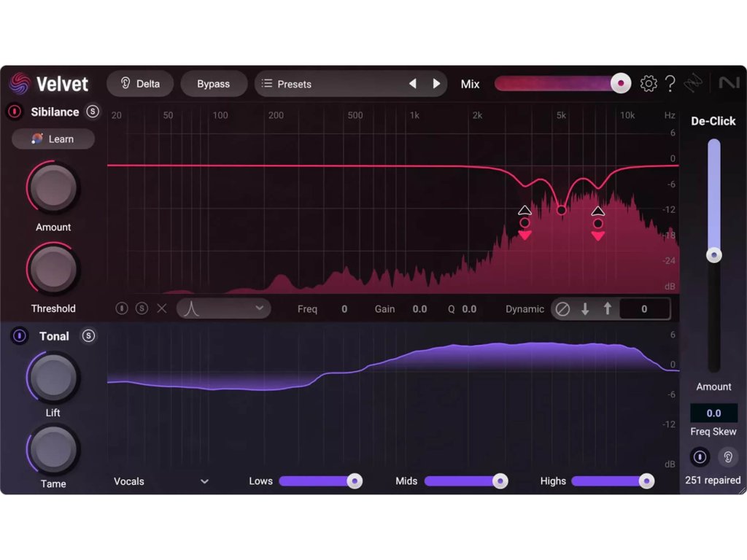Image resolution: width=747 pixels, height=560 pixels.
Task: Click the Sibilance Amount knob
Action: (x=53, y=187)
